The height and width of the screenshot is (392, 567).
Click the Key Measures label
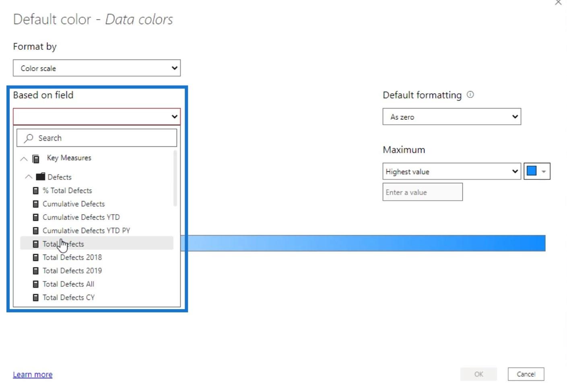[69, 158]
